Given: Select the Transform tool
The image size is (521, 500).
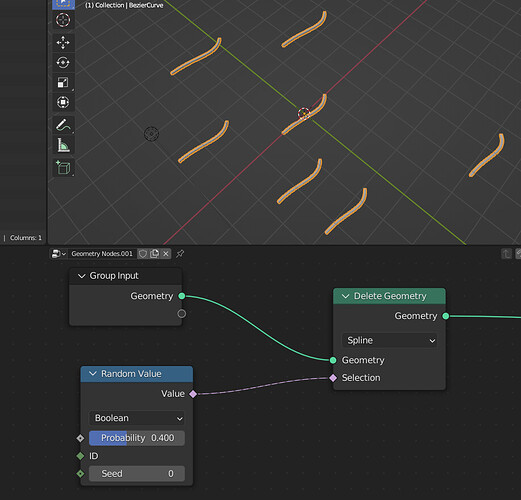Looking at the screenshot, I should (63, 102).
